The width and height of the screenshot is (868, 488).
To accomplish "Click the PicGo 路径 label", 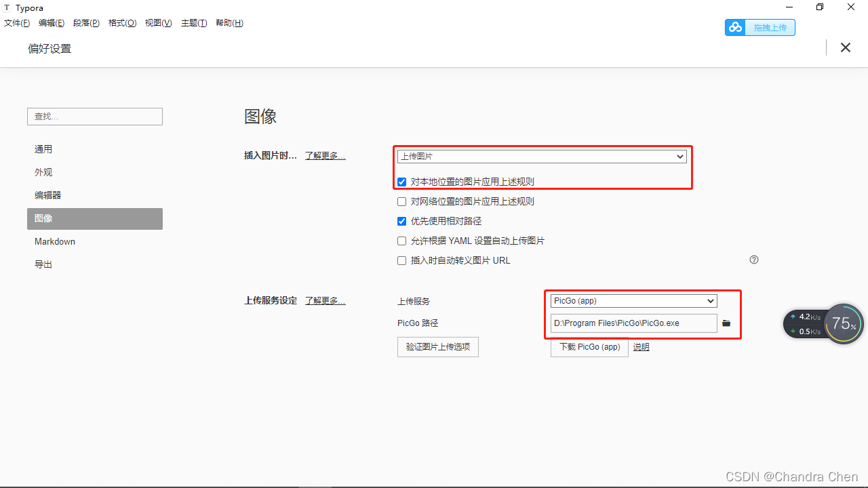I will click(418, 323).
